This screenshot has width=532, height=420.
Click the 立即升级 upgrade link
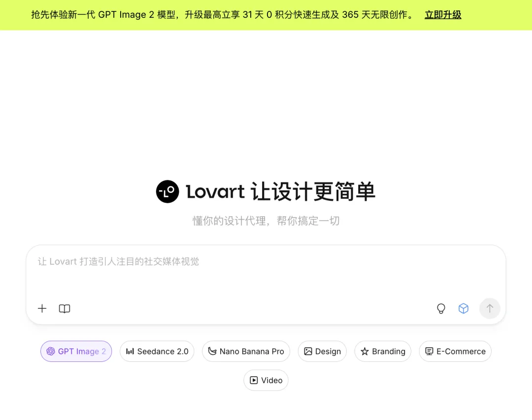point(442,15)
